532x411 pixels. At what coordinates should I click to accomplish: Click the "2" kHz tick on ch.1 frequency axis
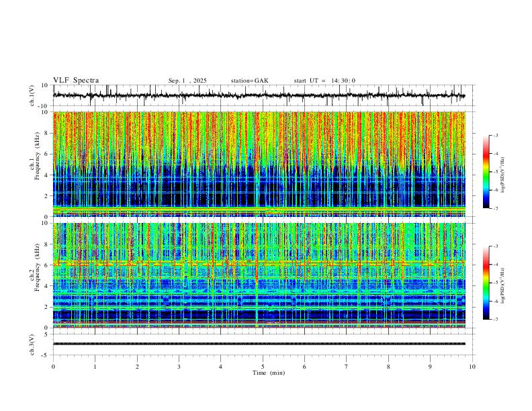[46, 196]
